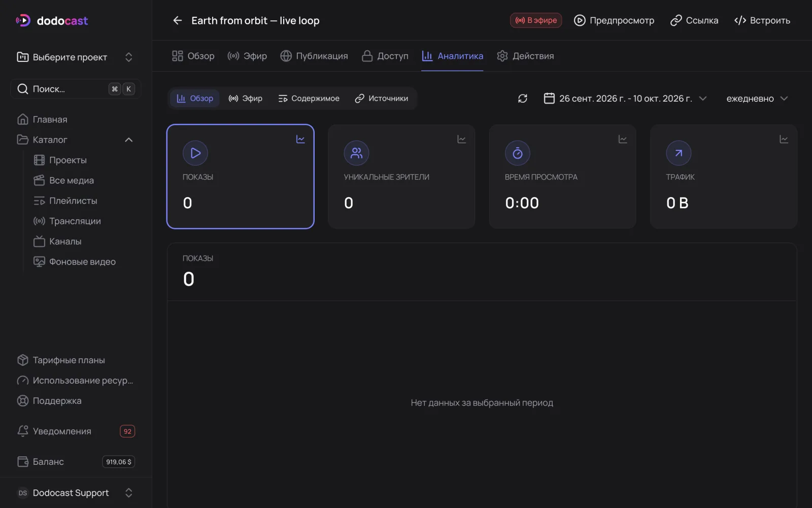Click the notifications badge showing 92
Image resolution: width=812 pixels, height=508 pixels.
127,431
